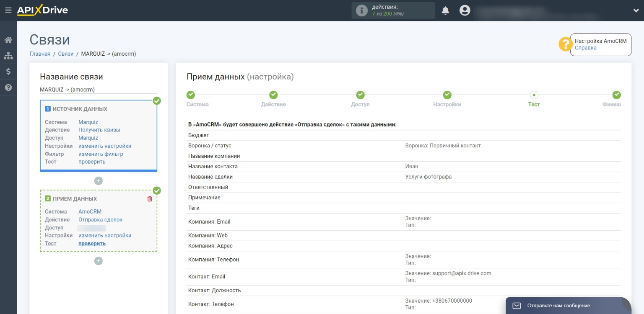The image size is (644, 314).
Task: Click the Контакт: Должность row label
Action: (215, 290)
